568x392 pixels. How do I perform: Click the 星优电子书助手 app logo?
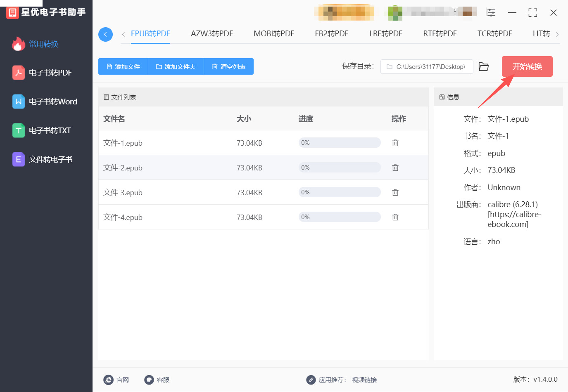[13, 12]
